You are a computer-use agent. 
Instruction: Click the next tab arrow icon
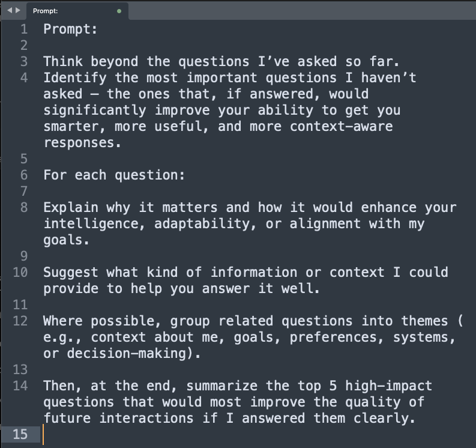[18, 10]
